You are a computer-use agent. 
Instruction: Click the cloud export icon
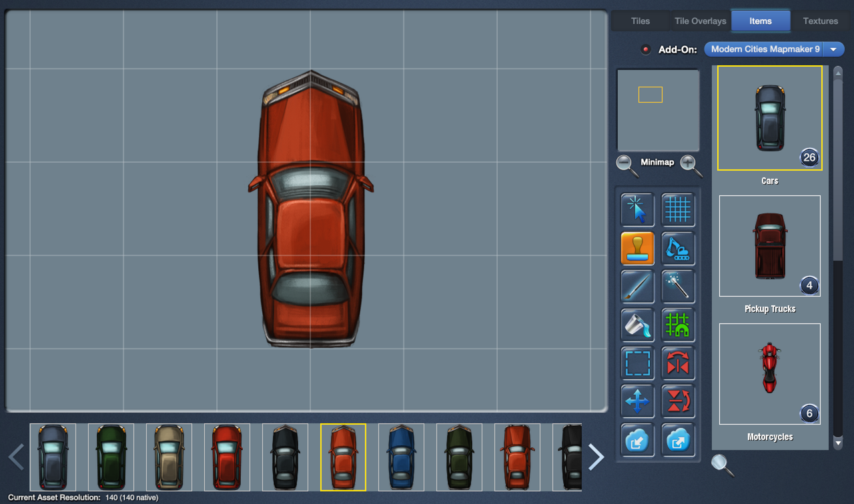click(678, 439)
